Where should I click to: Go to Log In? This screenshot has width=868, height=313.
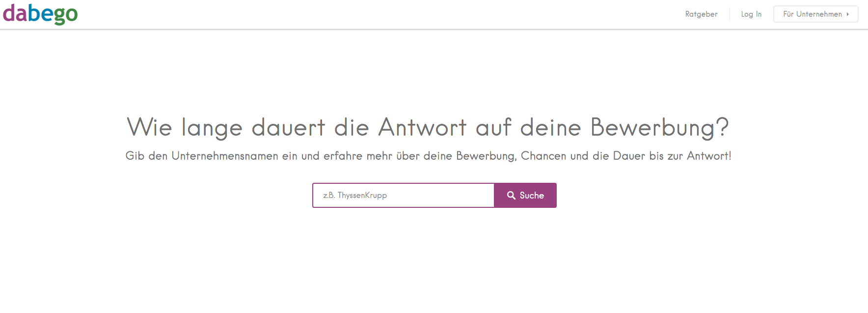[x=751, y=14]
